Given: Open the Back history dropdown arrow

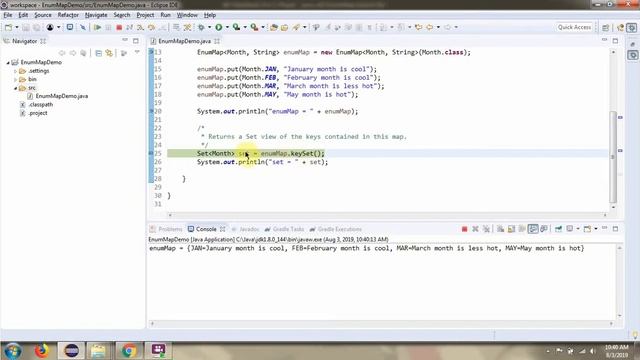Looking at the screenshot, I should point(438,27).
